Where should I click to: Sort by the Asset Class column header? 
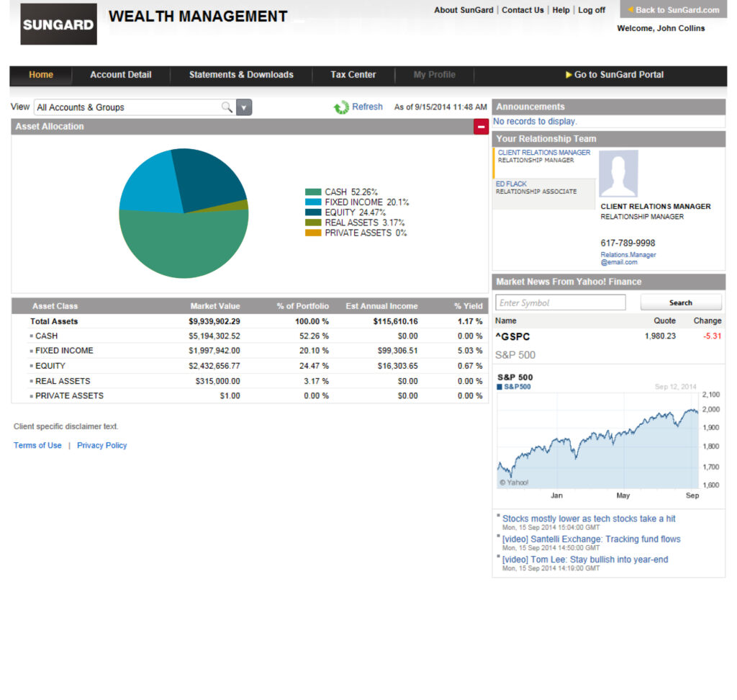pos(55,306)
